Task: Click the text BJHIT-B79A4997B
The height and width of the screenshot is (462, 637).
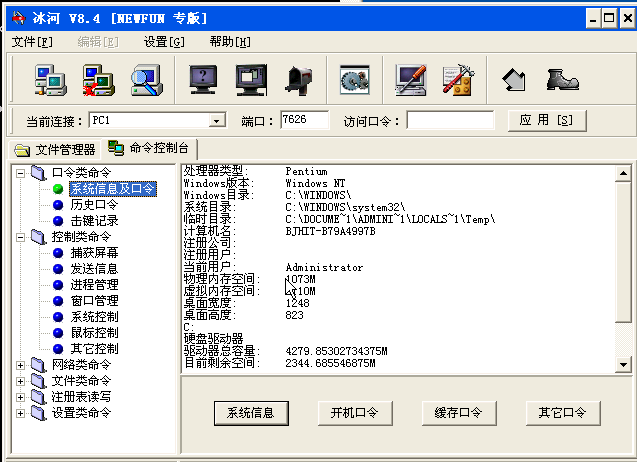Action: pyautogui.click(x=330, y=232)
